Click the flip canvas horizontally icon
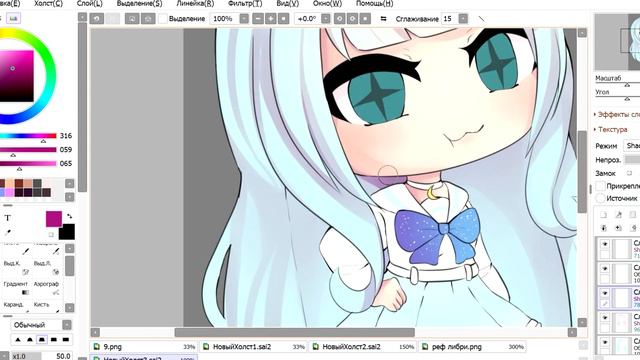The height and width of the screenshot is (360, 640). (383, 19)
